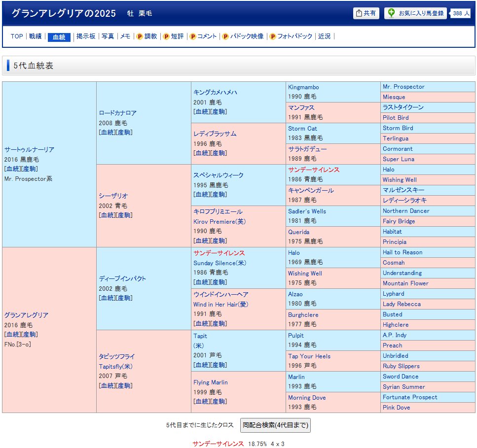Open ディープインパクト pedigree entry
Screen dimensions: 477x448
[x=122, y=278]
